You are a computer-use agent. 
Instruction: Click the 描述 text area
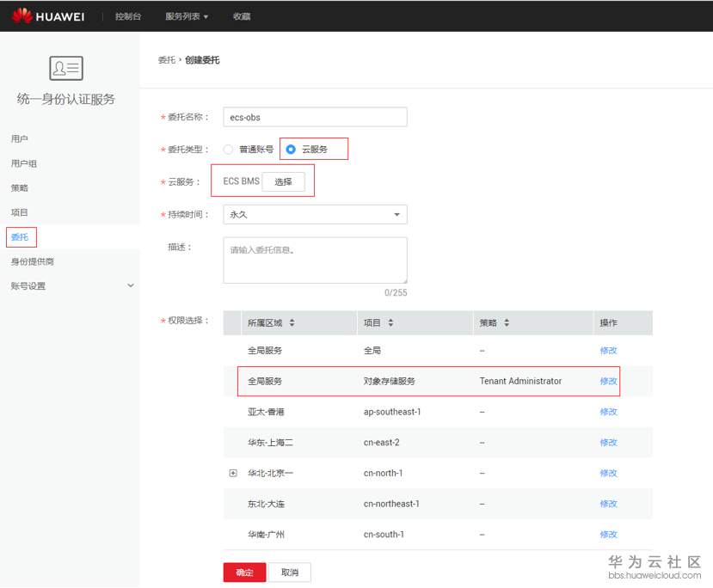[x=315, y=260]
